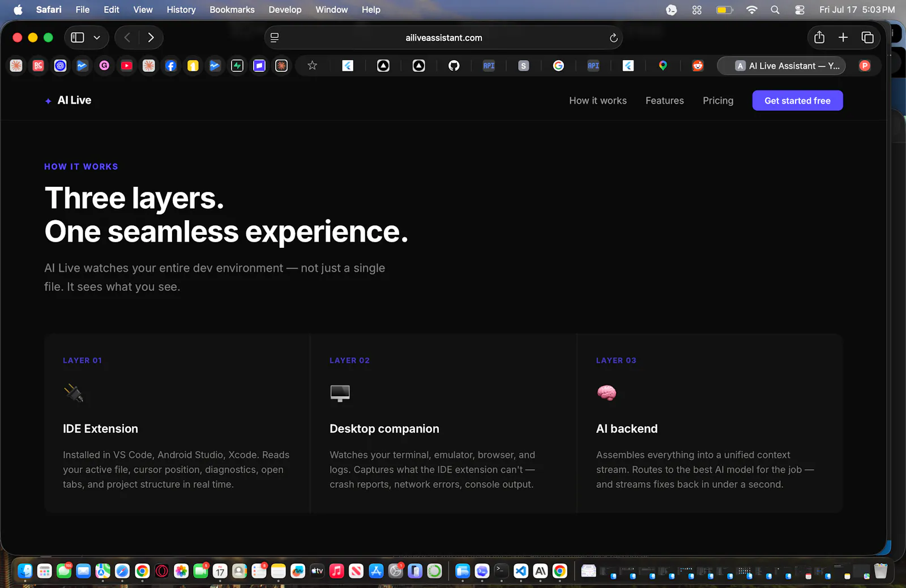Open the pink G pinned tab
Image resolution: width=906 pixels, height=588 pixels.
(x=104, y=66)
